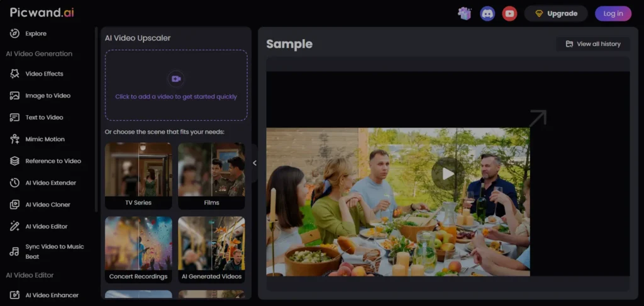Open the gift box icon in header
The width and height of the screenshot is (644, 306).
click(x=465, y=14)
